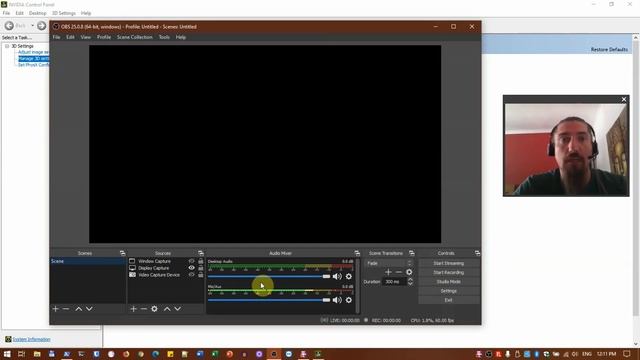Open the Fade transition dropdown
Screen dimensions: 640x360
point(389,263)
